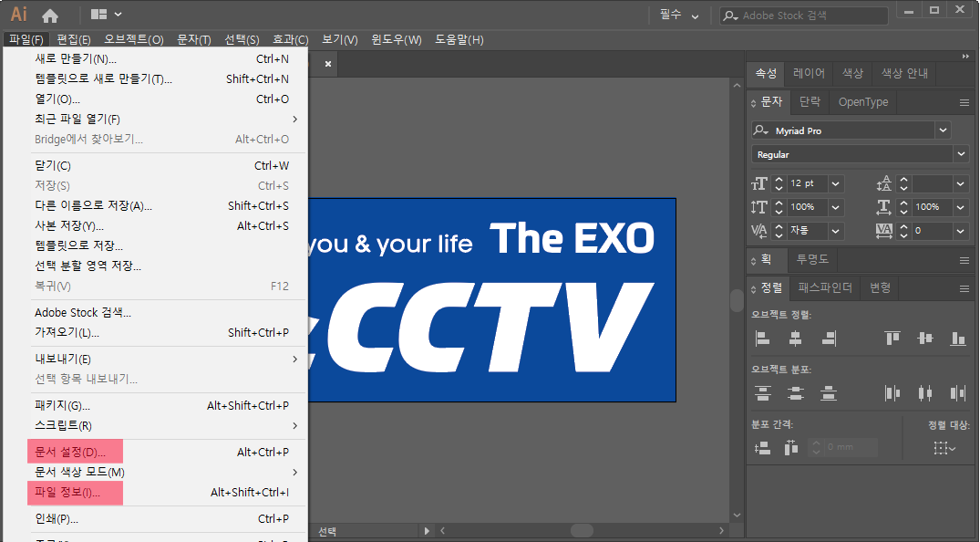This screenshot has width=980, height=542.
Task: Open the 오브젝트(O) menu
Action: tap(134, 39)
